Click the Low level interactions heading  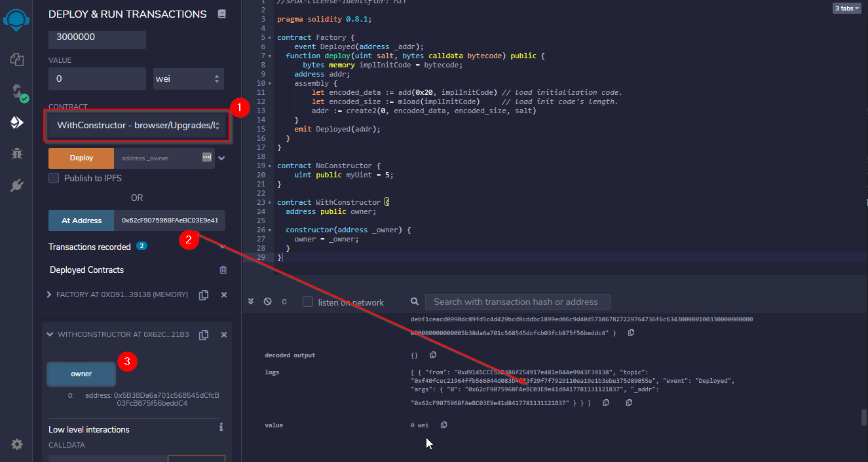[x=89, y=429]
